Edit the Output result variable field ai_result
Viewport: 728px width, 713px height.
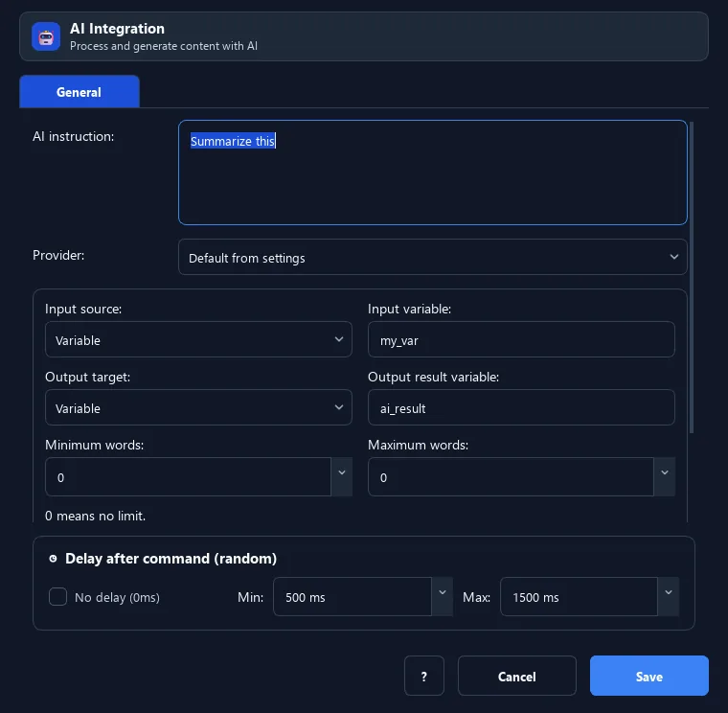click(x=521, y=407)
